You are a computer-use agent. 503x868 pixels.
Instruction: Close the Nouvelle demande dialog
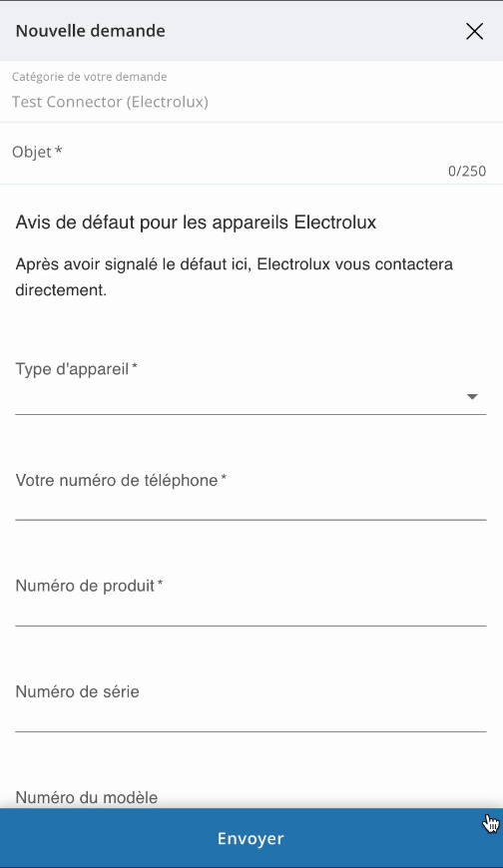click(x=475, y=31)
